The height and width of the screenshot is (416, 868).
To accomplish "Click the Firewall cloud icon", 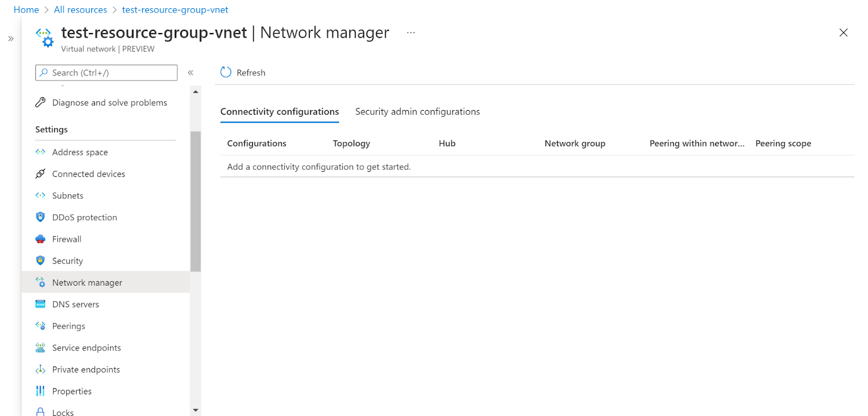I will click(x=40, y=239).
